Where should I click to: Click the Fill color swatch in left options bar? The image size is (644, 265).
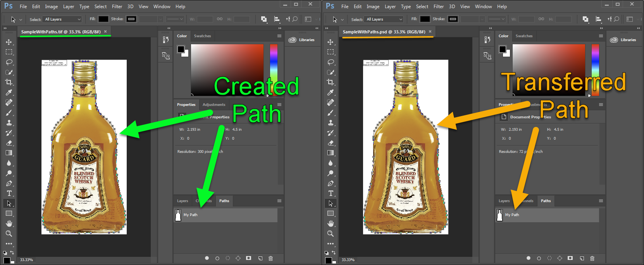(103, 19)
